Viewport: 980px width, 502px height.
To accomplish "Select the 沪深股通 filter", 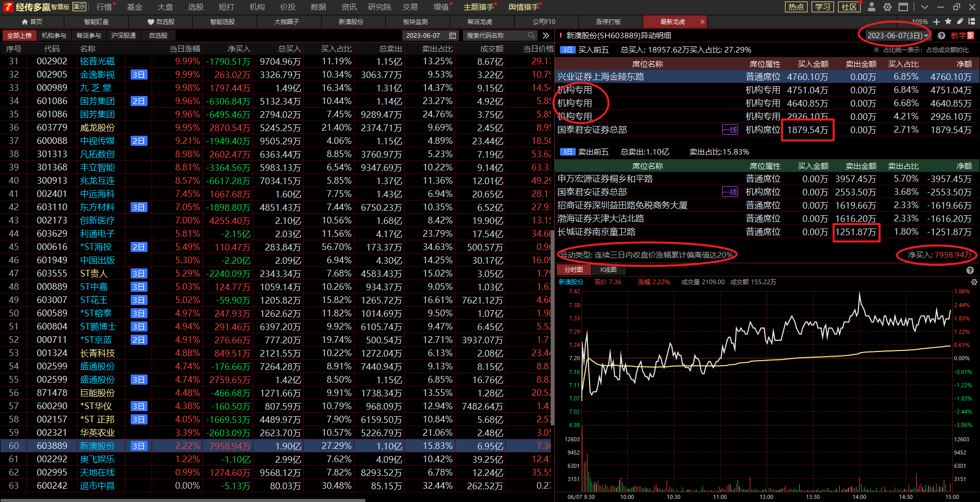I will click(x=124, y=36).
